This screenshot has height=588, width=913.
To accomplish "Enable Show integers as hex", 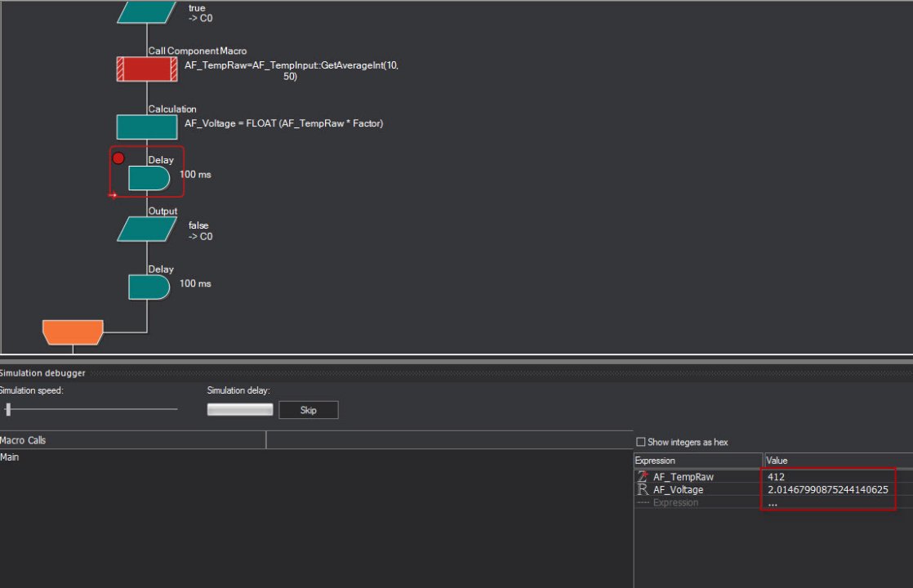I will [640, 442].
